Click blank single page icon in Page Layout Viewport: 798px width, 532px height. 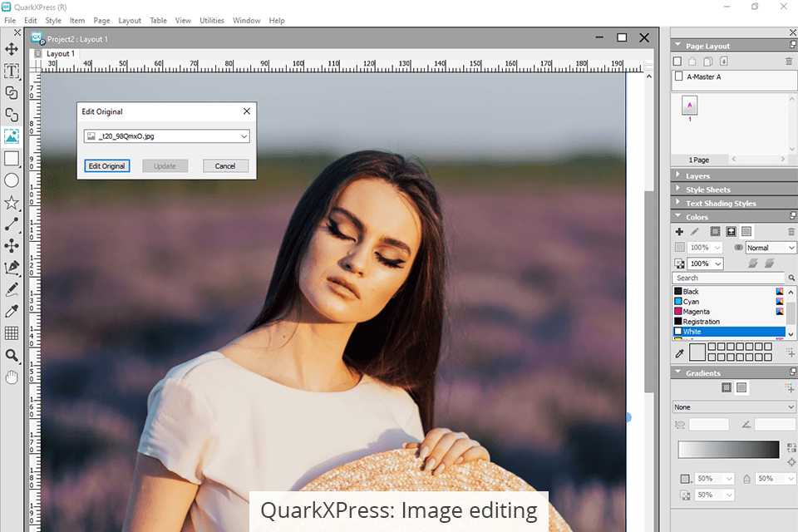[x=677, y=61]
